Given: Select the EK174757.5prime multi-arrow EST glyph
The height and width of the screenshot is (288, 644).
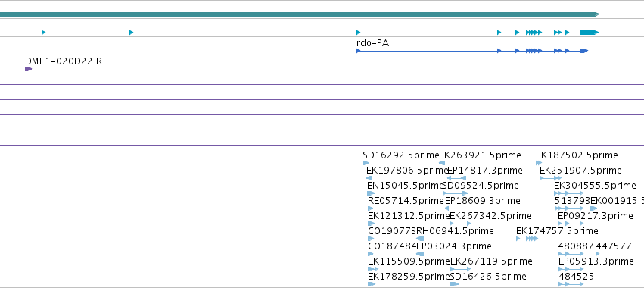Looking at the screenshot, I should [x=527, y=239].
